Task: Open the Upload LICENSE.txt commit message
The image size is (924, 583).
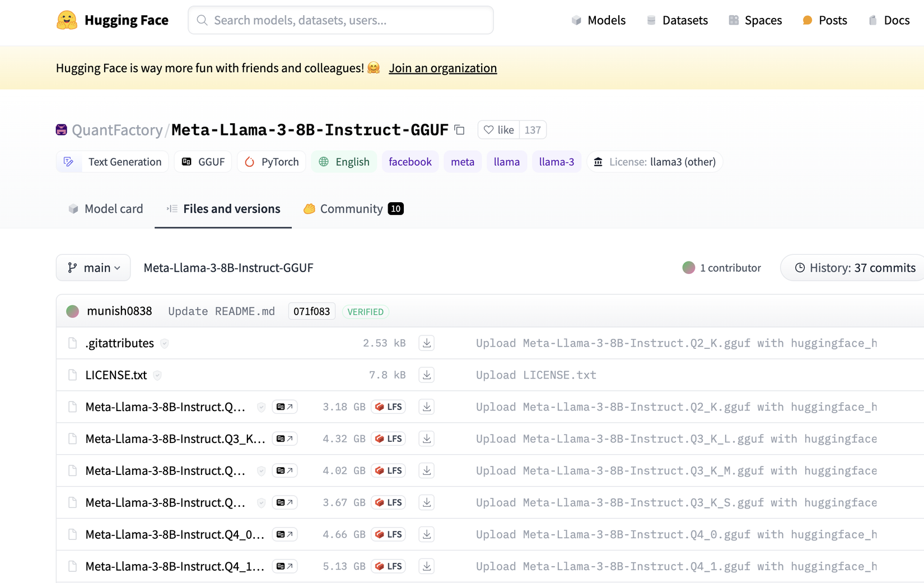Action: 536,375
